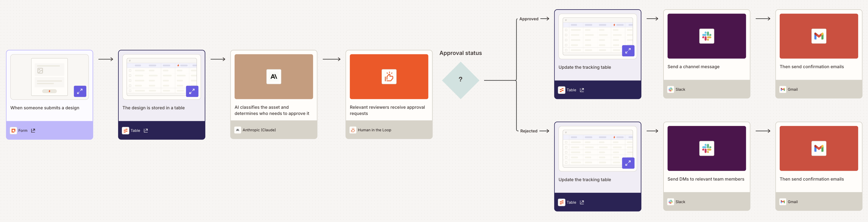Click the Approved branch label
The height and width of the screenshot is (222, 868).
[529, 19]
